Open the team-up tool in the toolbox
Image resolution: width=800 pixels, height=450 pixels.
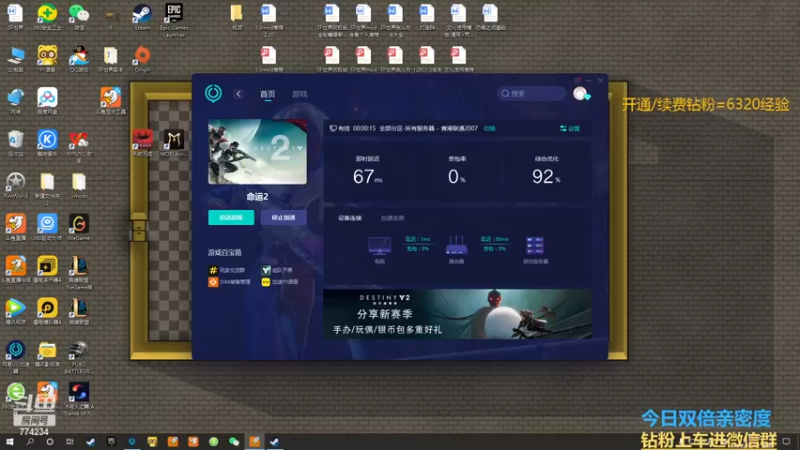277,270
